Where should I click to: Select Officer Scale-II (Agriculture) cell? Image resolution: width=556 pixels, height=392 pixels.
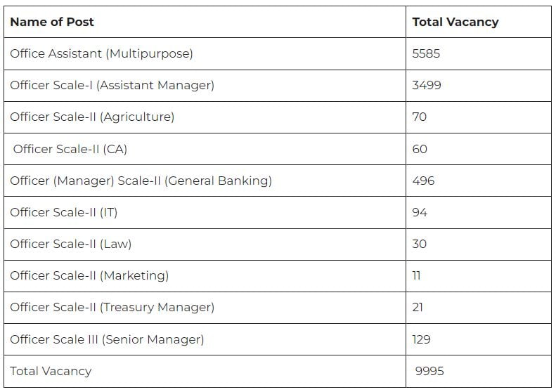92,117
